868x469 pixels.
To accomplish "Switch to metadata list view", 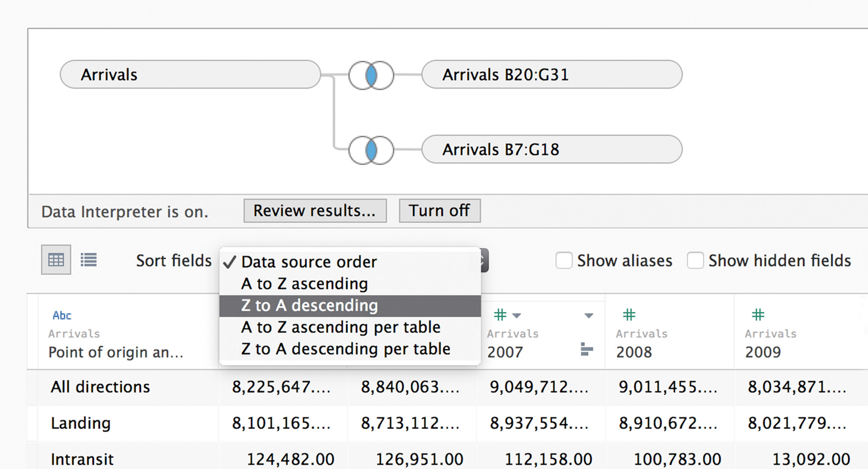I will [89, 260].
